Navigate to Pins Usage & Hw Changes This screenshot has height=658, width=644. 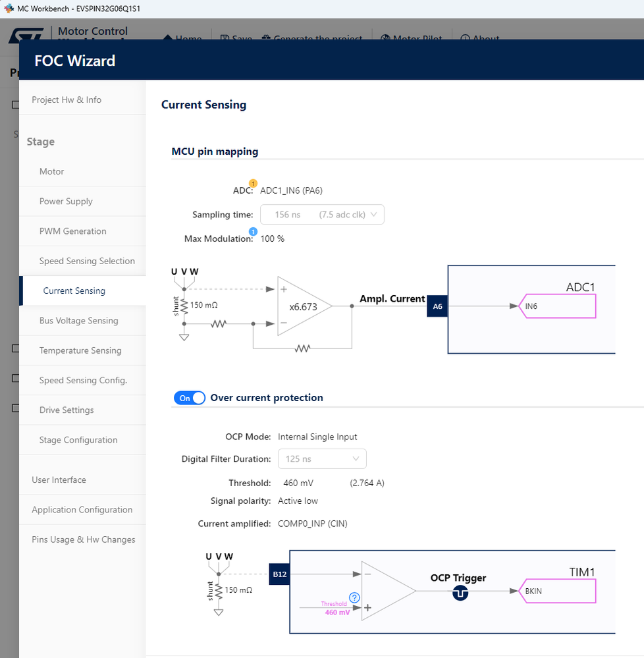[84, 539]
